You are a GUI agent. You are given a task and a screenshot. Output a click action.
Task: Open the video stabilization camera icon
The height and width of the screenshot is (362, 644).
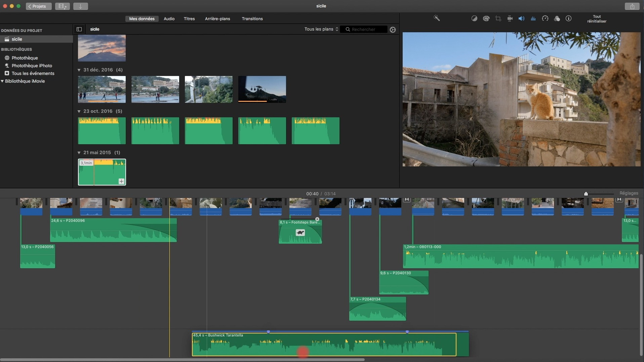[510, 18]
